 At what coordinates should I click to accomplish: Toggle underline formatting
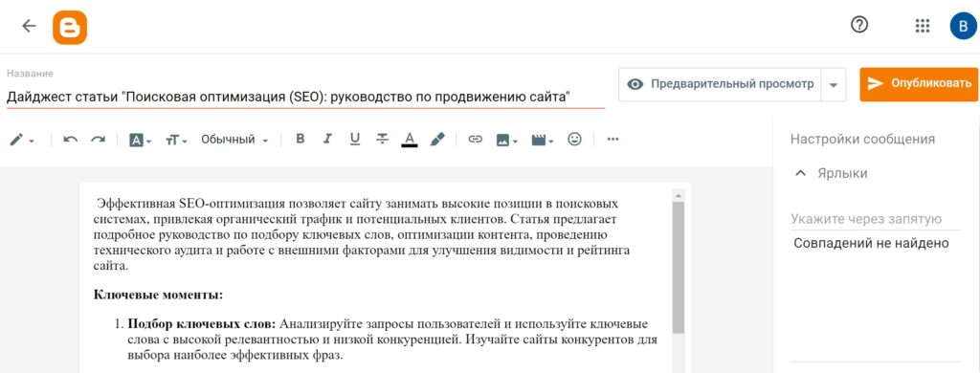pos(355,140)
